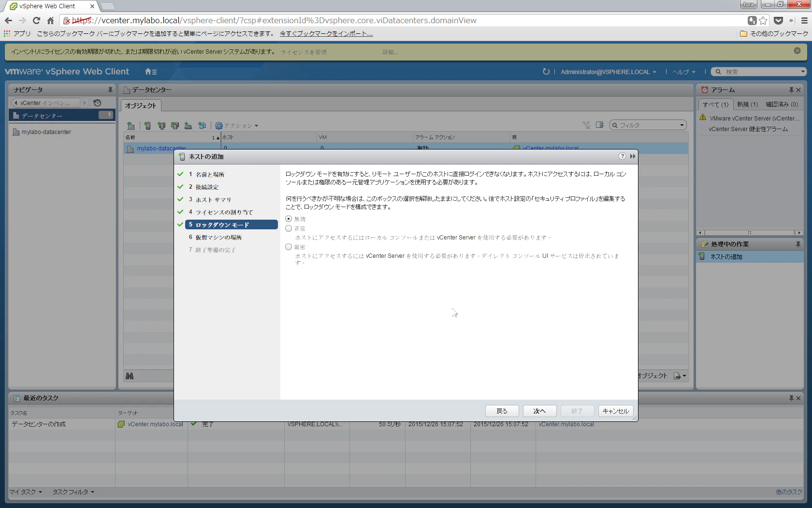Open the ヘルプ help dropdown menu
The width and height of the screenshot is (812, 508).
click(x=684, y=72)
